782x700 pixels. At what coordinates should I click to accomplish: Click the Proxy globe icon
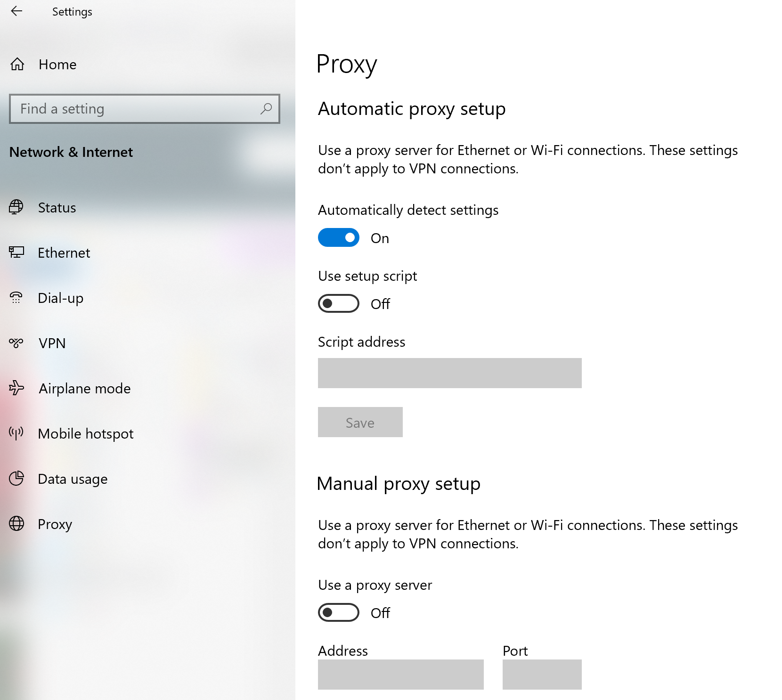tap(17, 524)
